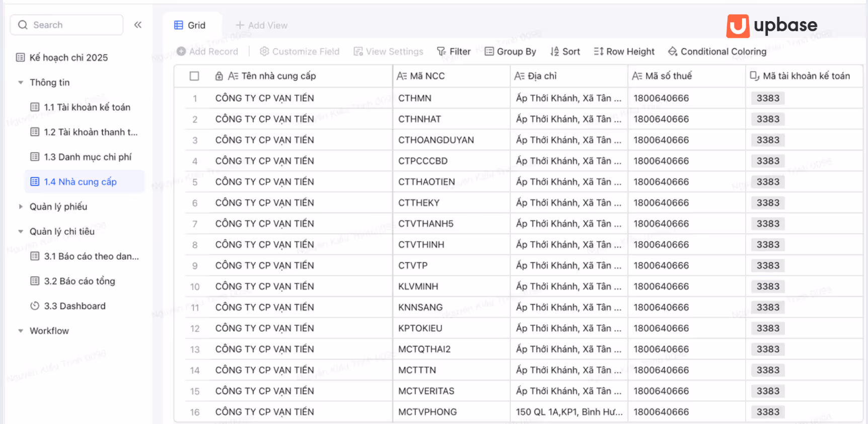868x424 pixels.
Task: Click the Group By icon
Action: point(489,51)
